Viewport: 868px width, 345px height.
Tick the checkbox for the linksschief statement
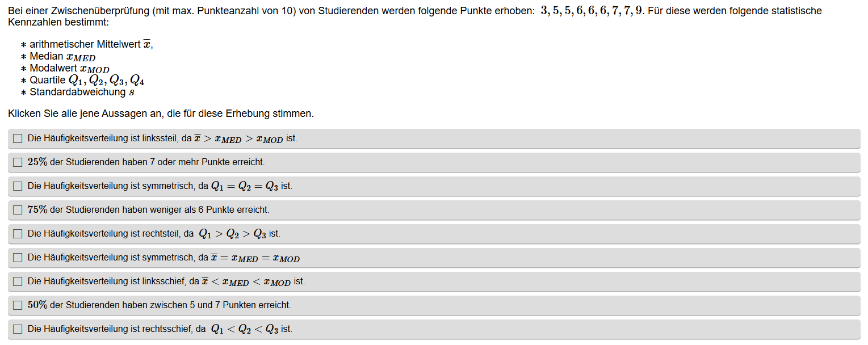pos(18,281)
